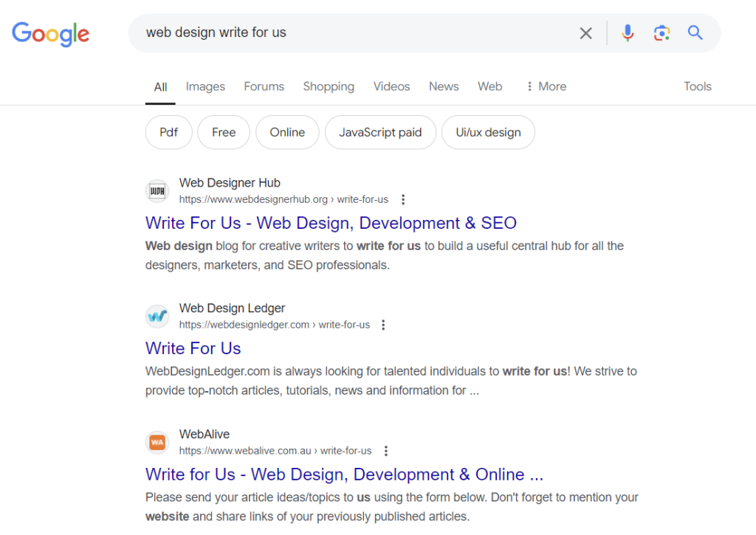This screenshot has height=535, width=756.
Task: Toggle the Online filter chip
Action: pyautogui.click(x=287, y=132)
